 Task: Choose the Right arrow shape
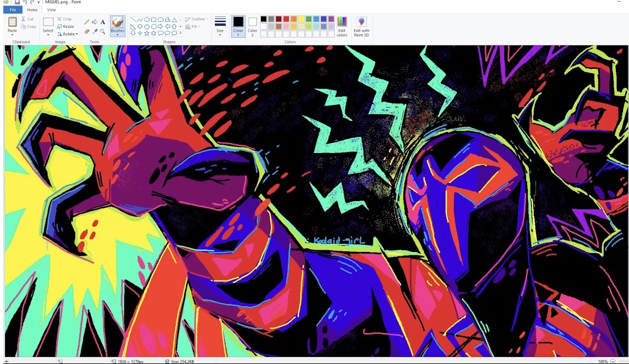click(x=160, y=26)
